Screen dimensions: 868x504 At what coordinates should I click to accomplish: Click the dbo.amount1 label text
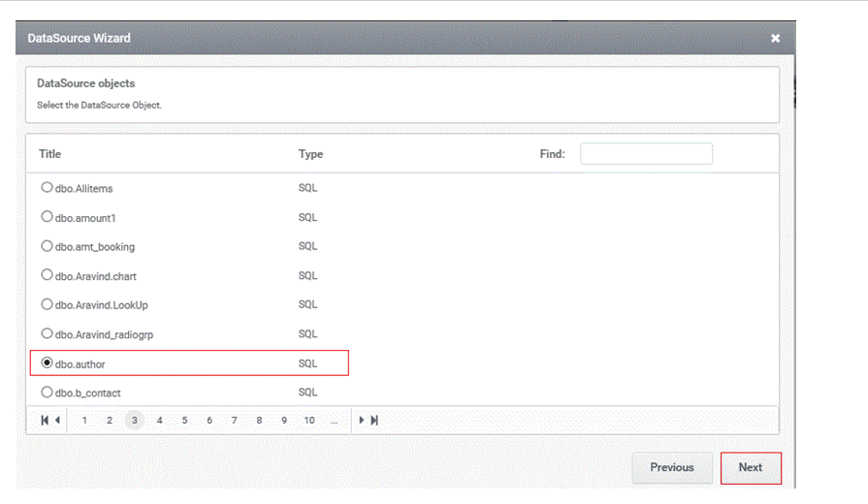coord(85,218)
